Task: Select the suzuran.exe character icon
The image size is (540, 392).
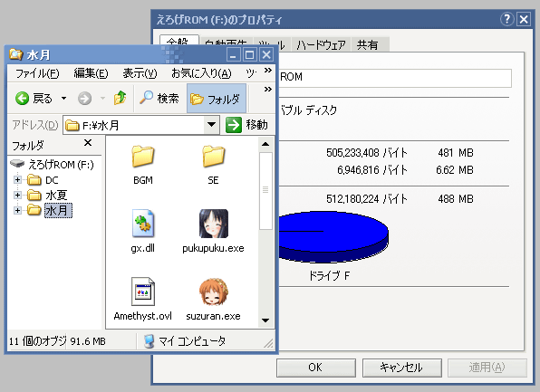Action: [214, 292]
